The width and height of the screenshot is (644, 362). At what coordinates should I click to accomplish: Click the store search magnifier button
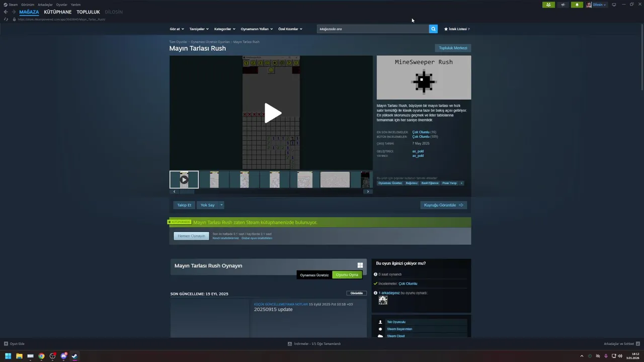click(x=433, y=29)
